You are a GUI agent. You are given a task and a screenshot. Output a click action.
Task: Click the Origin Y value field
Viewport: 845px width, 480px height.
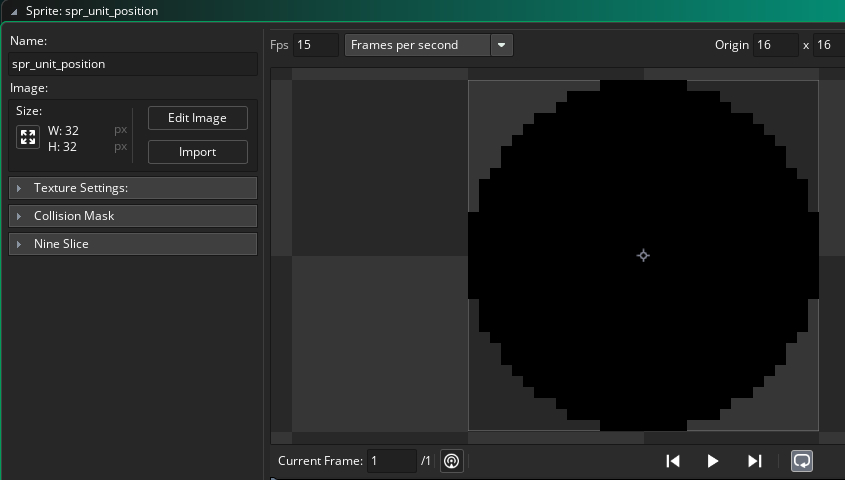coord(829,45)
